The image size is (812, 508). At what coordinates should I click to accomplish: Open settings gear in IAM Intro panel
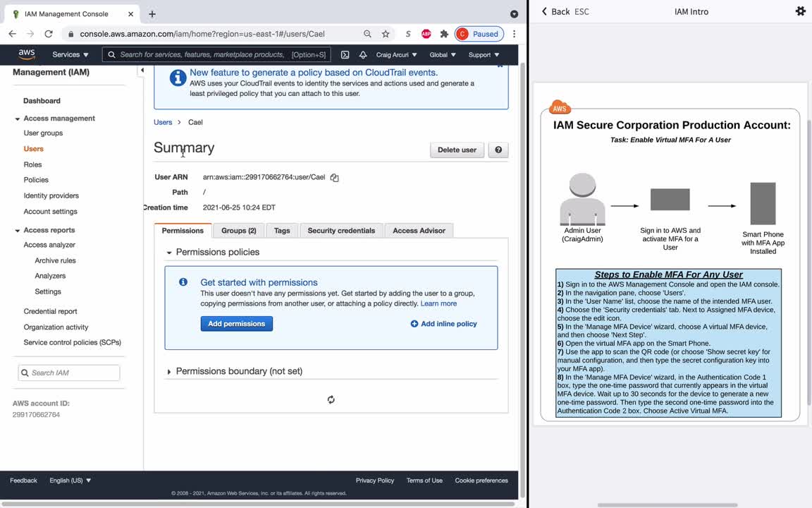coord(800,11)
